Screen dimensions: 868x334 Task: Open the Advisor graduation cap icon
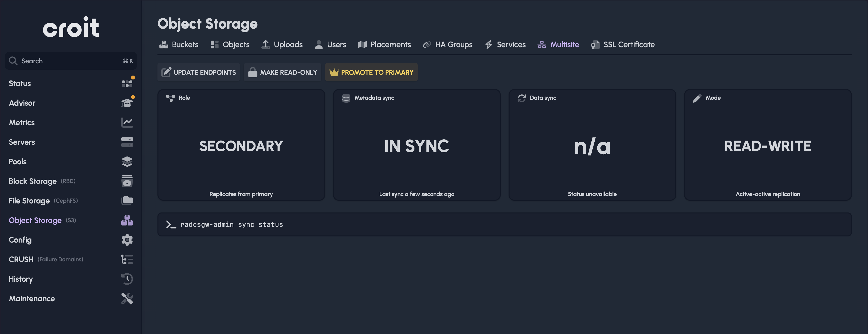[127, 103]
